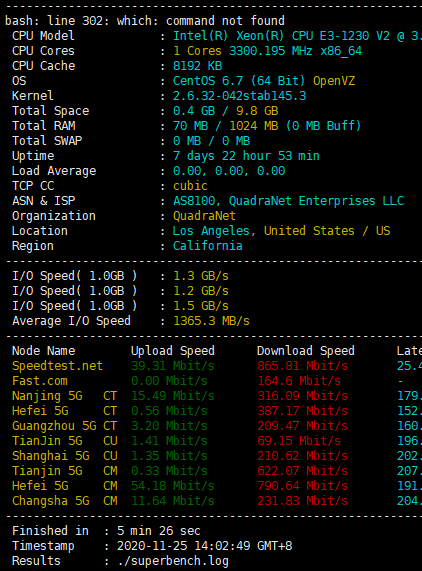
Task: Click the Hefei 5G CM node name
Action: (x=64, y=485)
